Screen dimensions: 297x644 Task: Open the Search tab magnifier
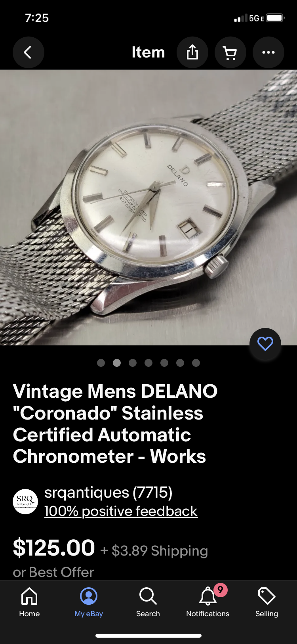click(x=148, y=602)
